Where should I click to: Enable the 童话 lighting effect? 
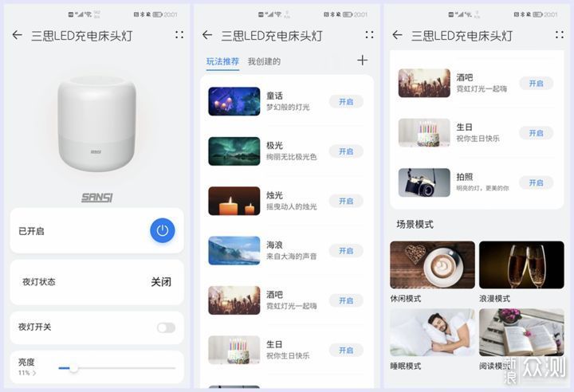click(346, 101)
